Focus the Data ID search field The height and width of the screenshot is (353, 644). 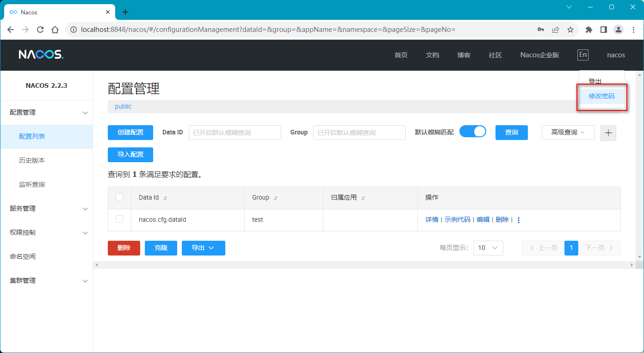click(x=235, y=132)
